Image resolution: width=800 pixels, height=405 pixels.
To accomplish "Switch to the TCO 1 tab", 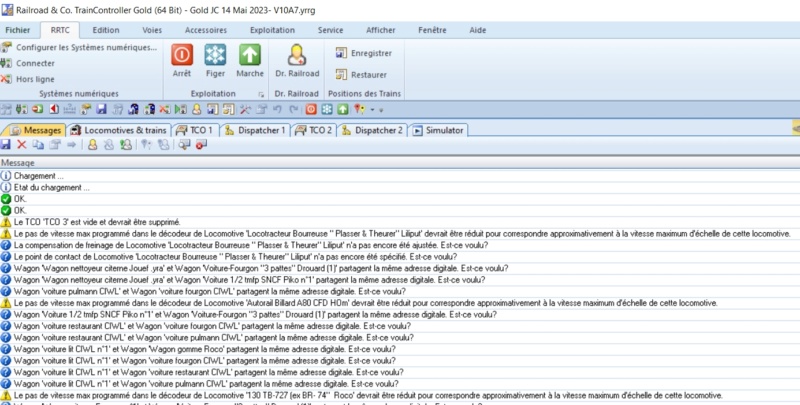I will (196, 131).
